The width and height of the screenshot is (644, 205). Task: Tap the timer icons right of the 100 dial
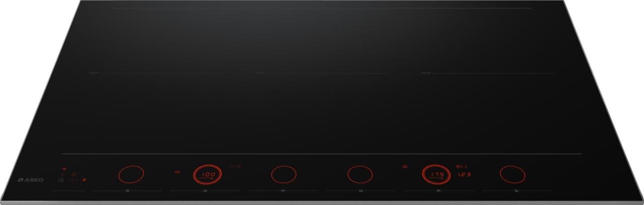tap(235, 166)
